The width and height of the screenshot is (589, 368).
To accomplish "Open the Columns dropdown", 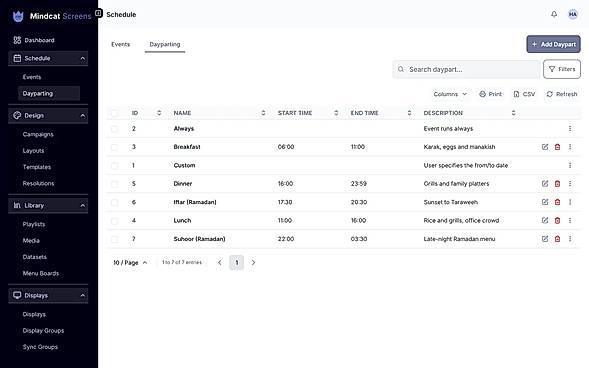I will click(450, 94).
